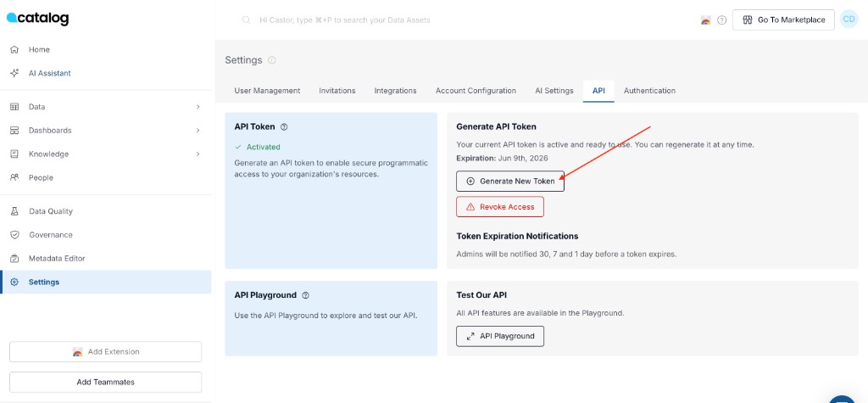Viewport: 868px width, 403px height.
Task: Click the Home house icon
Action: point(15,49)
